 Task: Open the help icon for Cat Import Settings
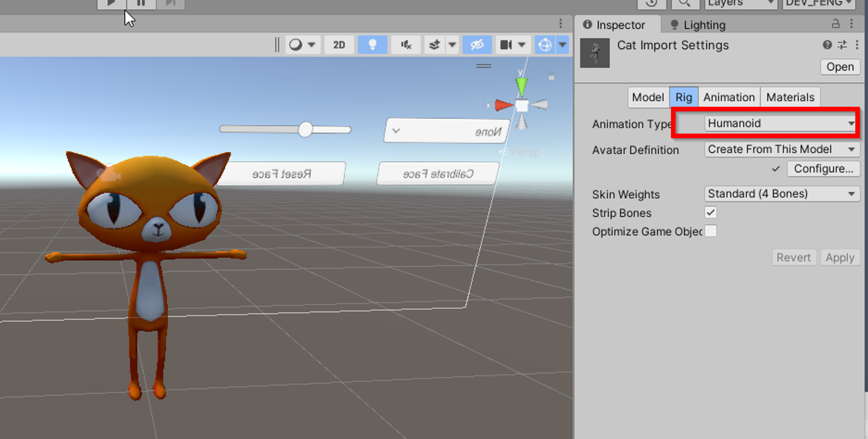click(827, 45)
